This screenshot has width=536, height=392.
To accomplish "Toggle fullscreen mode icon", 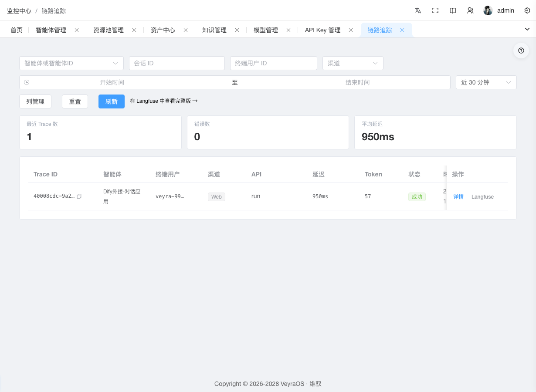I will point(435,10).
